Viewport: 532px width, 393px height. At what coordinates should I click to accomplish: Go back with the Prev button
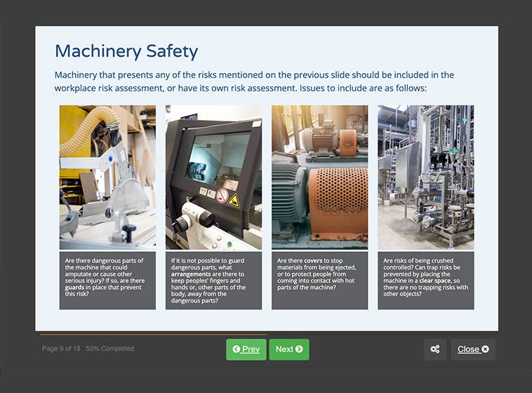tap(246, 349)
